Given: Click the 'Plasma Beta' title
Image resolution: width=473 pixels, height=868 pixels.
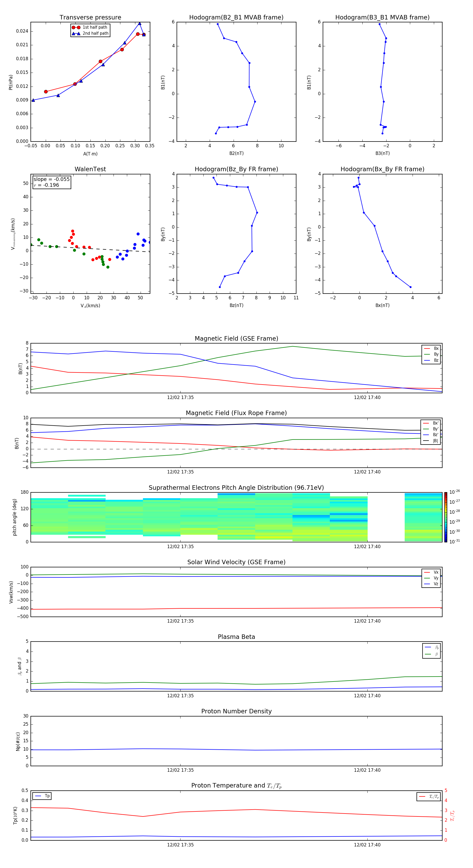Looking at the screenshot, I should point(236,637).
